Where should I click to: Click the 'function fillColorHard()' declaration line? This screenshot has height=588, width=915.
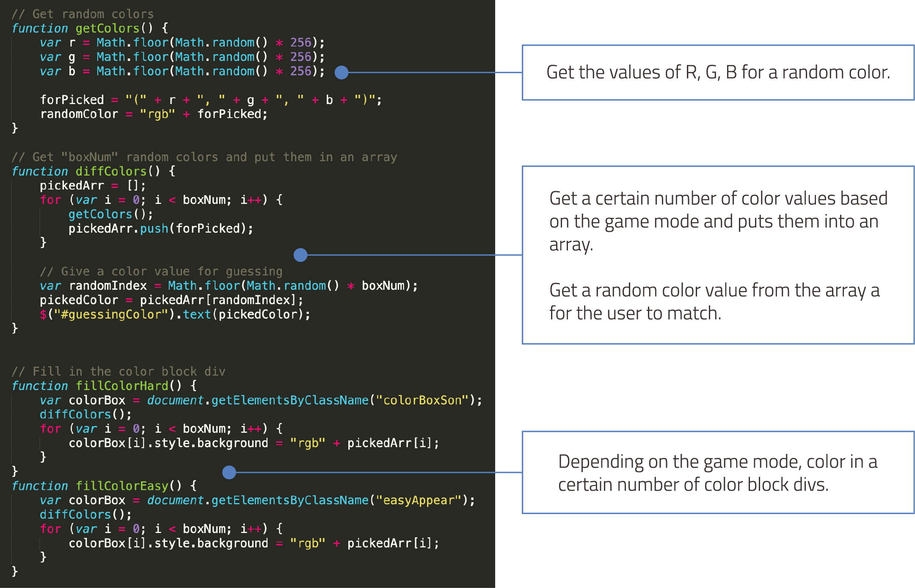(104, 386)
